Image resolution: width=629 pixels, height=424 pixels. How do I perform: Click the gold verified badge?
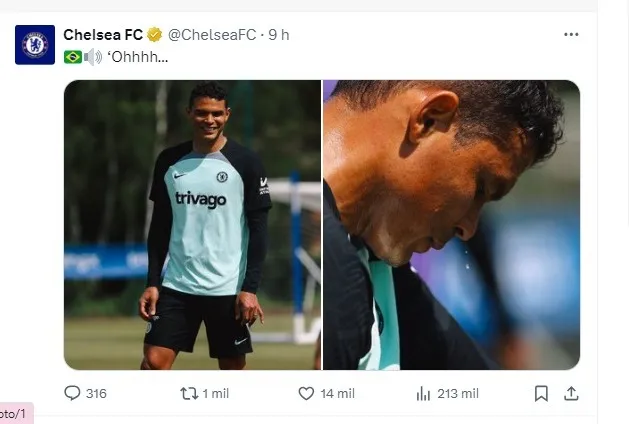155,34
